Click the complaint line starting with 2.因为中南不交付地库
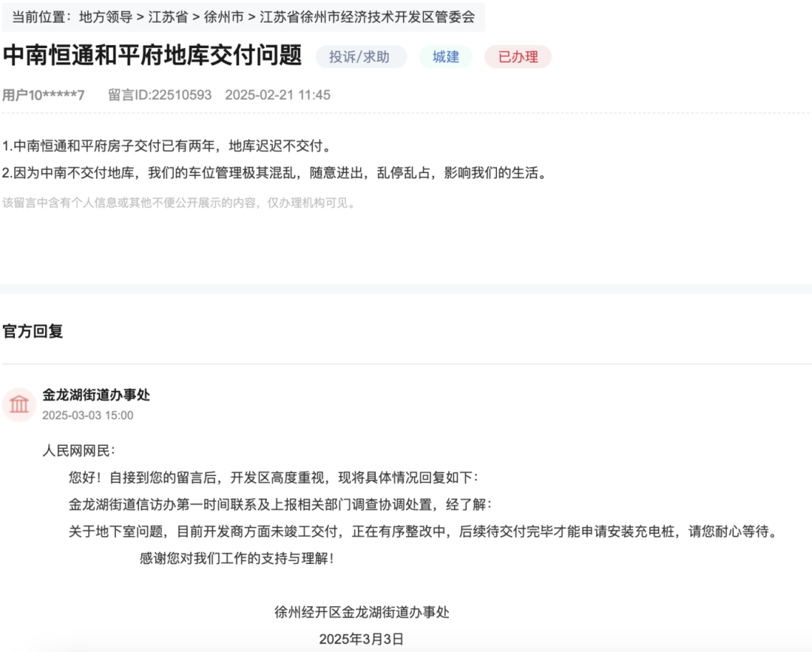This screenshot has height=652, width=812. point(275,173)
